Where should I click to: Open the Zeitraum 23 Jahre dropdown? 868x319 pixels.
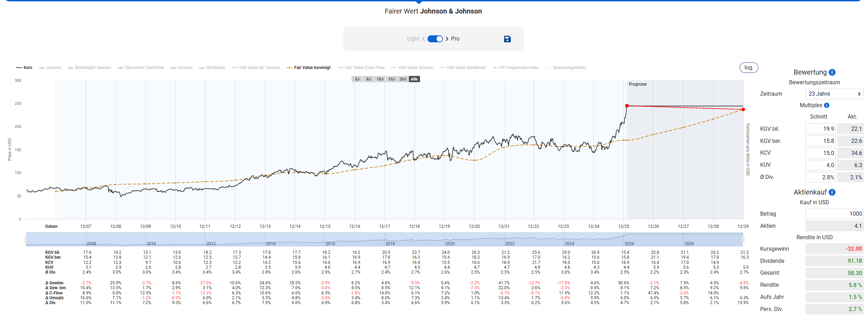(x=834, y=94)
